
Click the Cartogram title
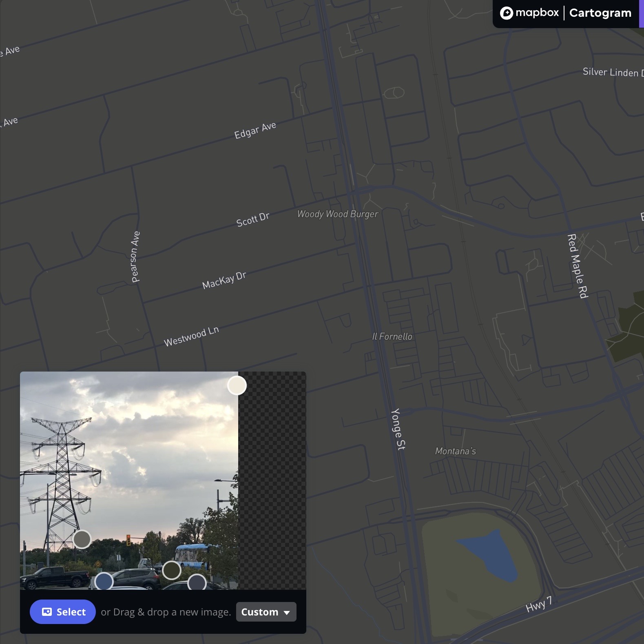coord(600,13)
